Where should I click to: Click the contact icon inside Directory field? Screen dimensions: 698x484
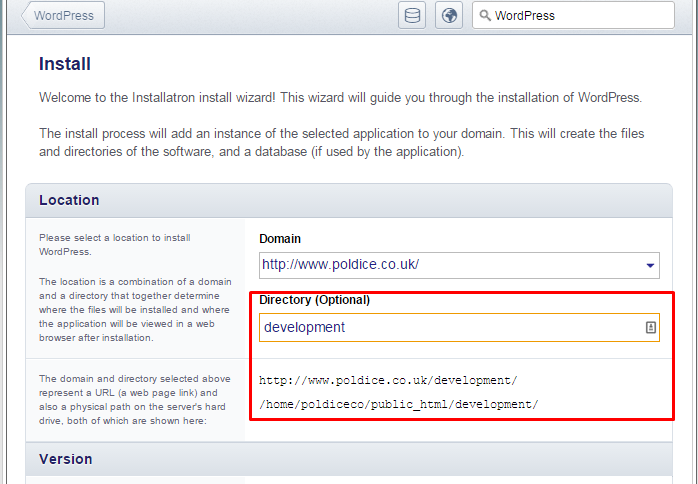650,327
